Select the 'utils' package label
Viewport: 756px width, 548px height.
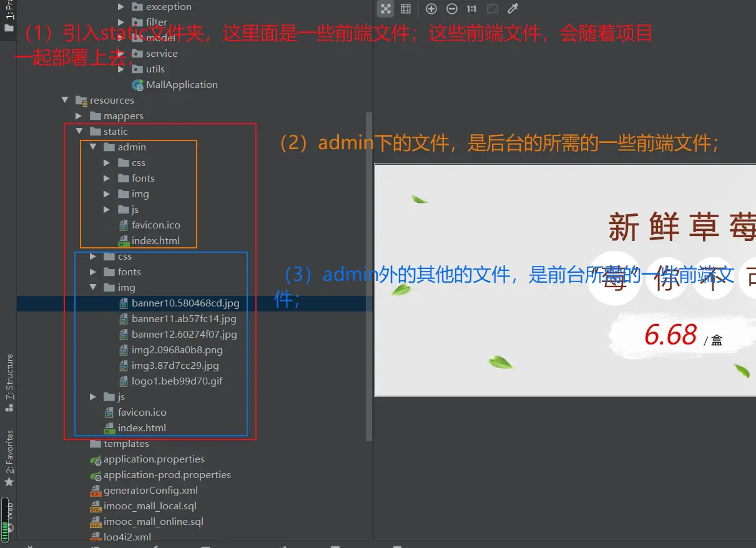click(155, 69)
